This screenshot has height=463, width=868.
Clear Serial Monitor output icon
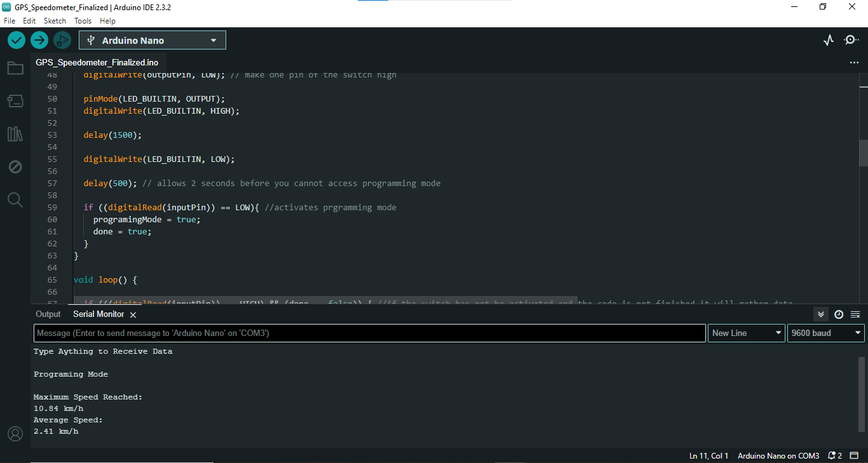tap(855, 314)
